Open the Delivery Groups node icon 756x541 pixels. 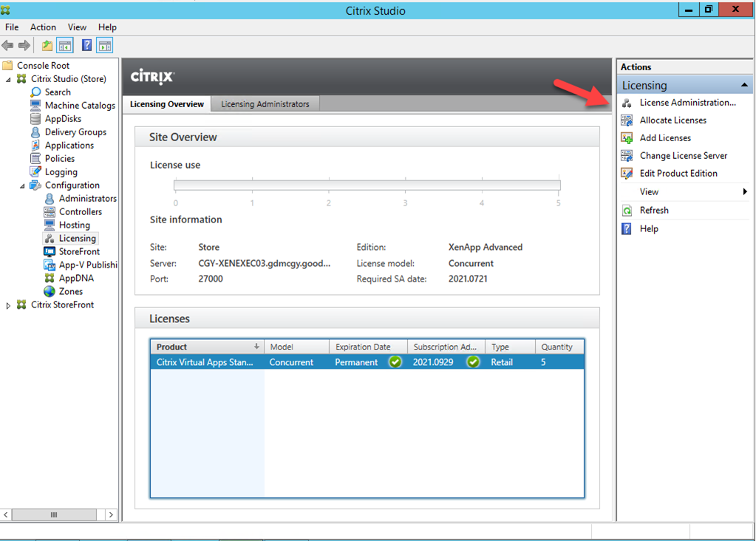[35, 132]
